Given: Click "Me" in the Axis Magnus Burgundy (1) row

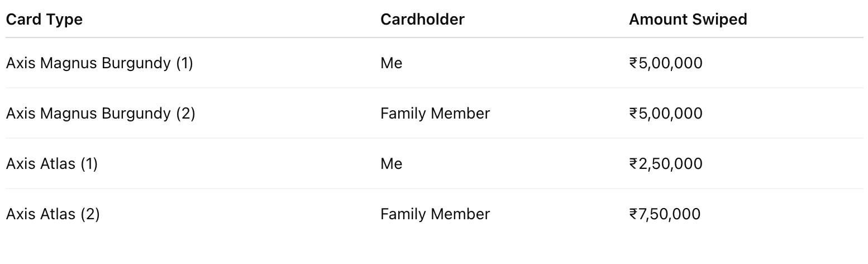Looking at the screenshot, I should pos(391,63).
